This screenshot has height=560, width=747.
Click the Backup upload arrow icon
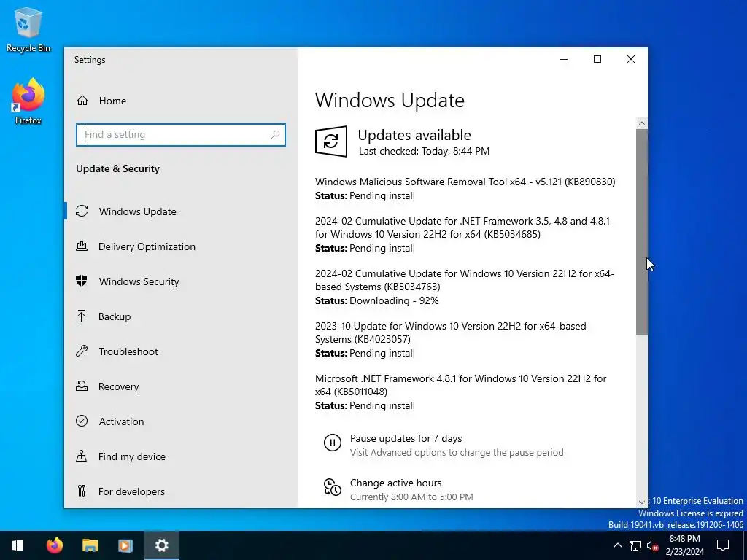(x=82, y=316)
